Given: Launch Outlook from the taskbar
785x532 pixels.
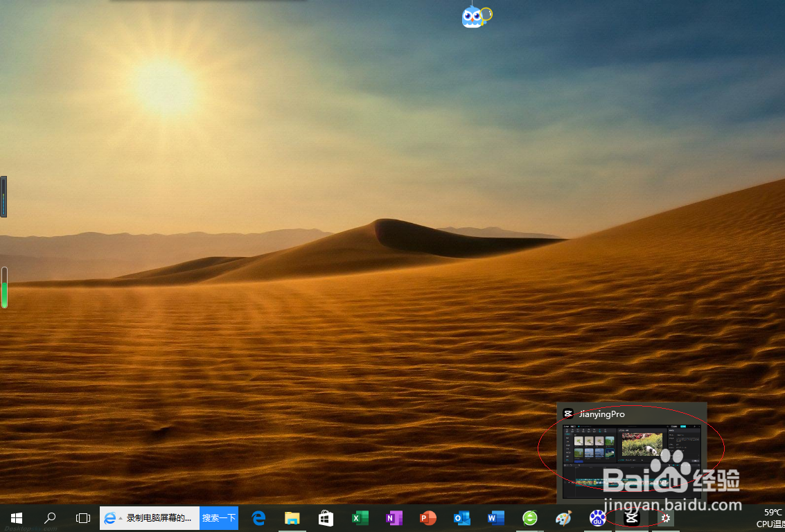Looking at the screenshot, I should tap(461, 518).
